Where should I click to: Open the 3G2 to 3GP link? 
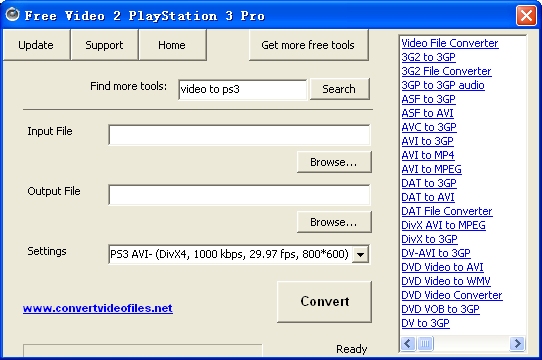[x=429, y=57]
